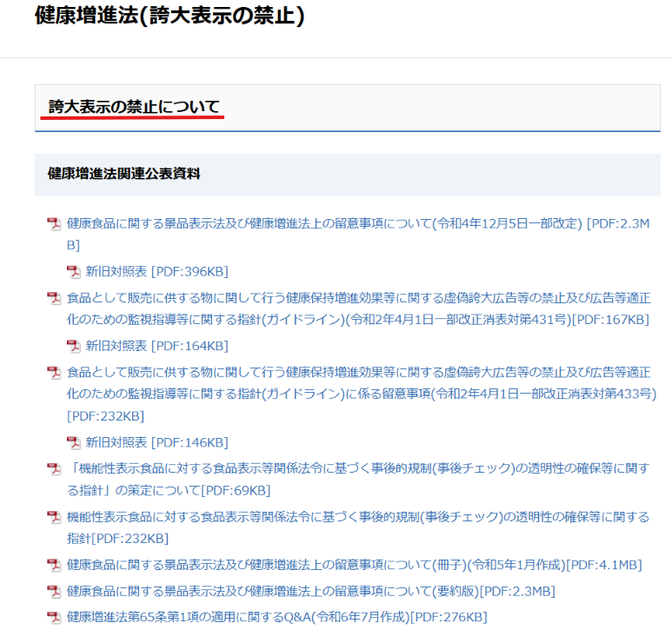Viewport: 672px width, 643px height.
Task: Click page title 健康増進法(誇大表示の禁止)
Action: coord(170,16)
